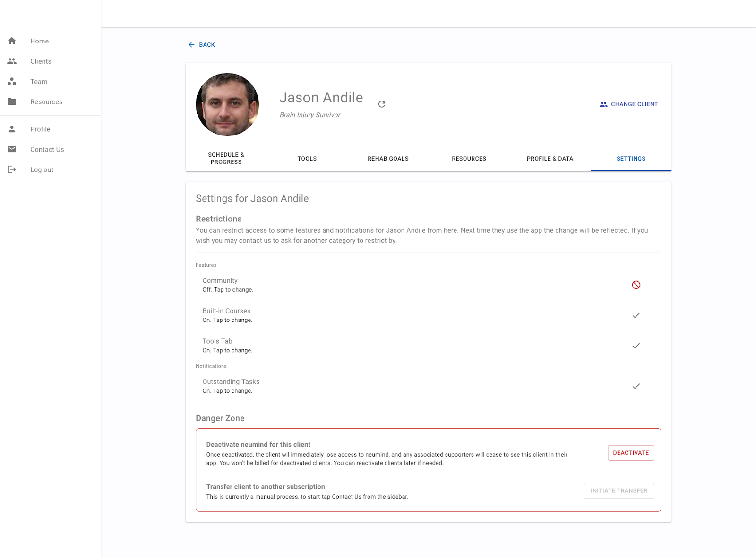Switch to Profile & Data tab

point(550,159)
